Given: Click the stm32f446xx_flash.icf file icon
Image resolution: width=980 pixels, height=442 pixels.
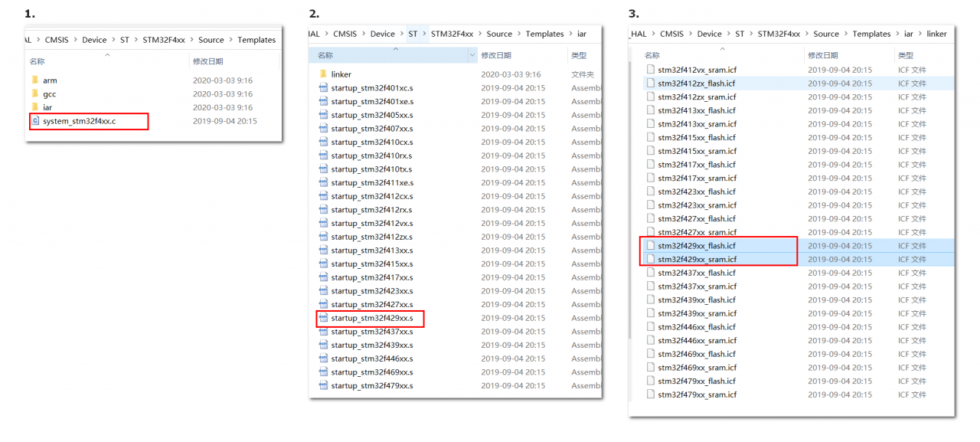Looking at the screenshot, I should click(651, 327).
